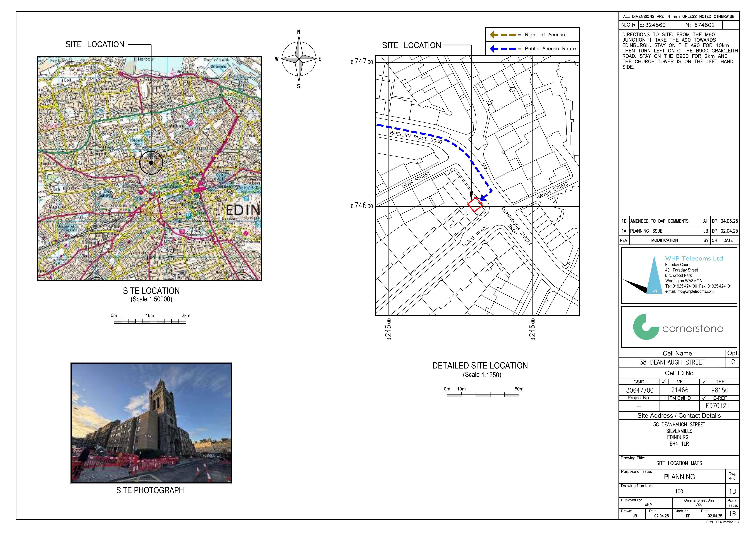Screen dimensions: 756x535
Task: Click the drawing title 'SITE LOCATION MAPS'
Action: pos(679,464)
